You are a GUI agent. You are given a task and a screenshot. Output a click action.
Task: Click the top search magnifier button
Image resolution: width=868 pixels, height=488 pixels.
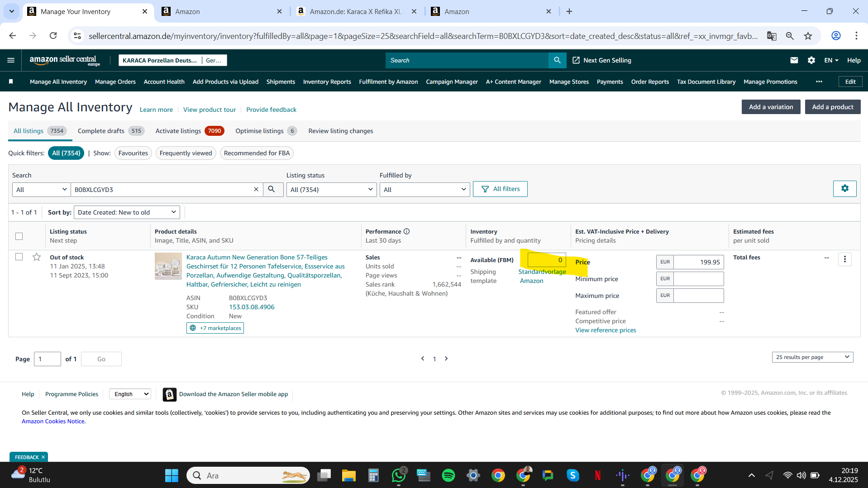coord(557,60)
